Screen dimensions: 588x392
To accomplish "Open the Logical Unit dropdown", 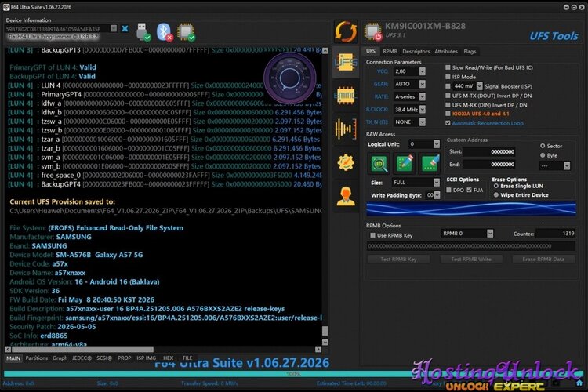I will [x=437, y=144].
